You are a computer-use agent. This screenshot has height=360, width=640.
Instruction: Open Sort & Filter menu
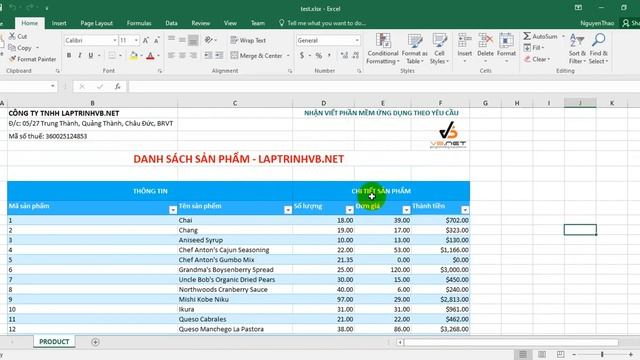(x=577, y=49)
